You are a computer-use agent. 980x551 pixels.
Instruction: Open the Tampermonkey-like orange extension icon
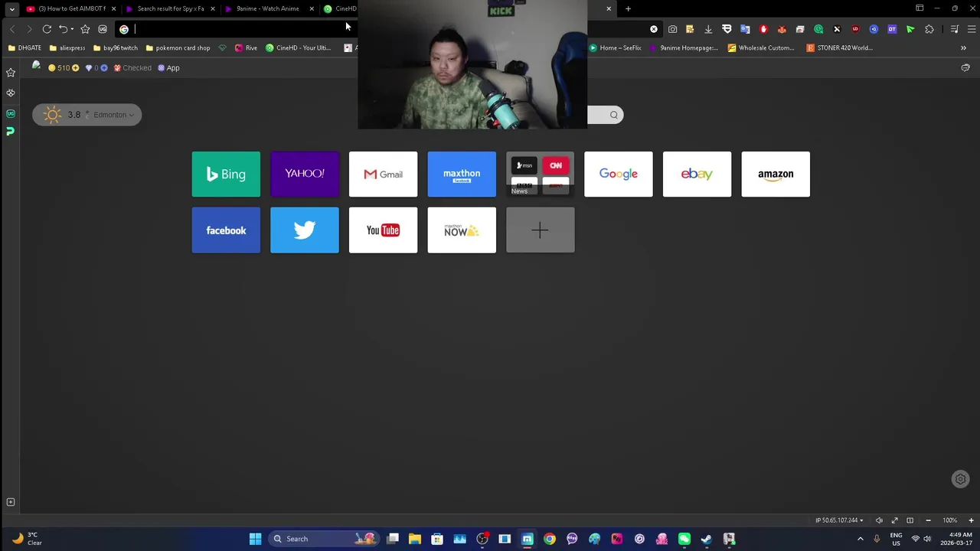(x=782, y=29)
